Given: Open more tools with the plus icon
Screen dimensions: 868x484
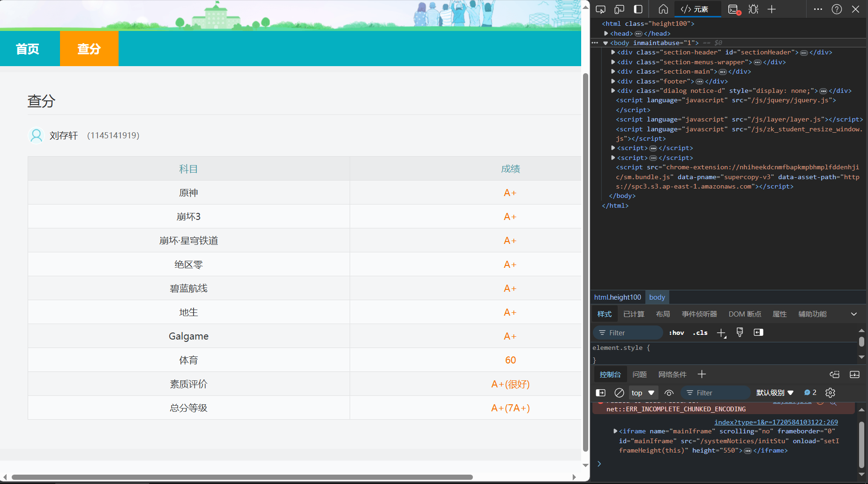Looking at the screenshot, I should click(x=771, y=9).
